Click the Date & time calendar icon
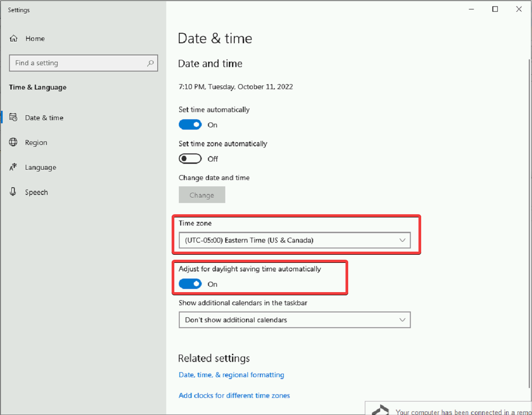532x415 pixels. pyautogui.click(x=14, y=117)
